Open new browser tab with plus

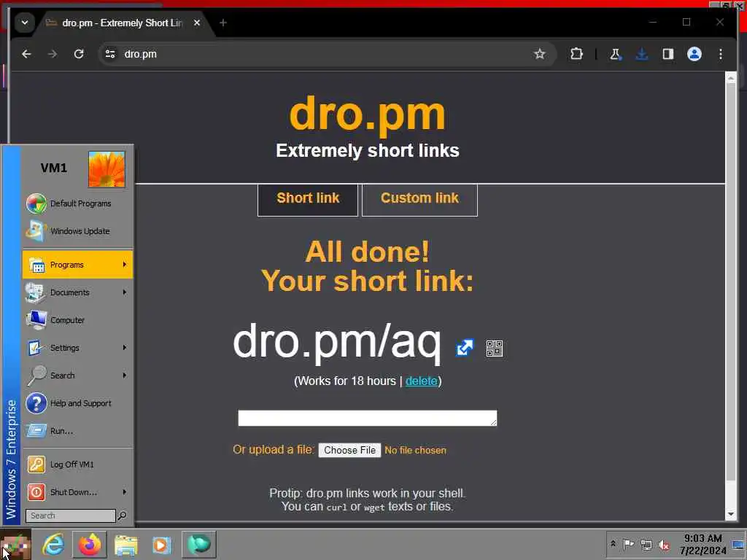pyautogui.click(x=223, y=23)
